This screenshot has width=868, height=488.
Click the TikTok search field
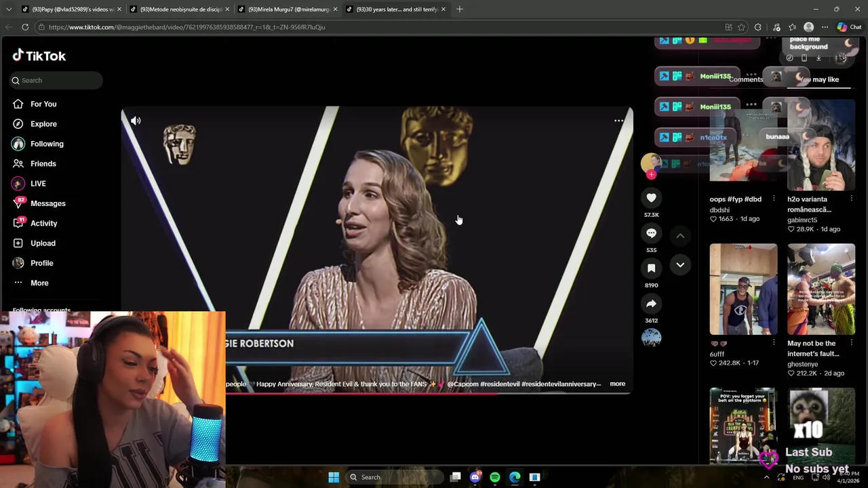click(x=56, y=80)
